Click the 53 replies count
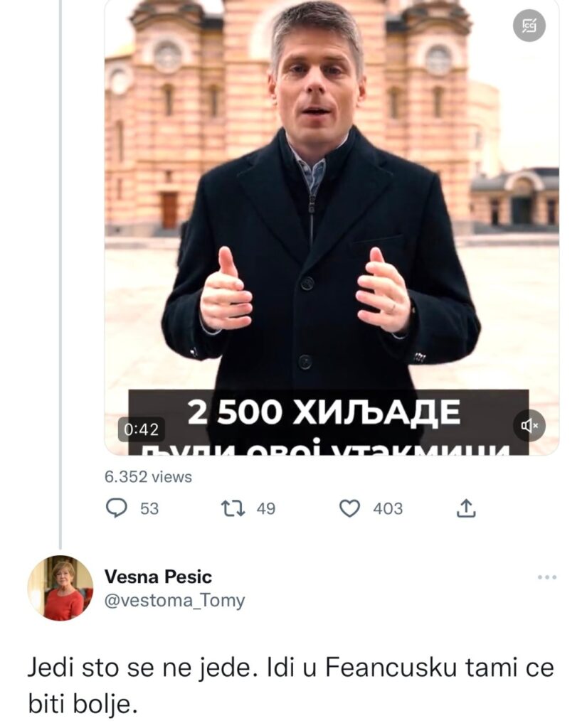The width and height of the screenshot is (587, 728). (x=149, y=508)
